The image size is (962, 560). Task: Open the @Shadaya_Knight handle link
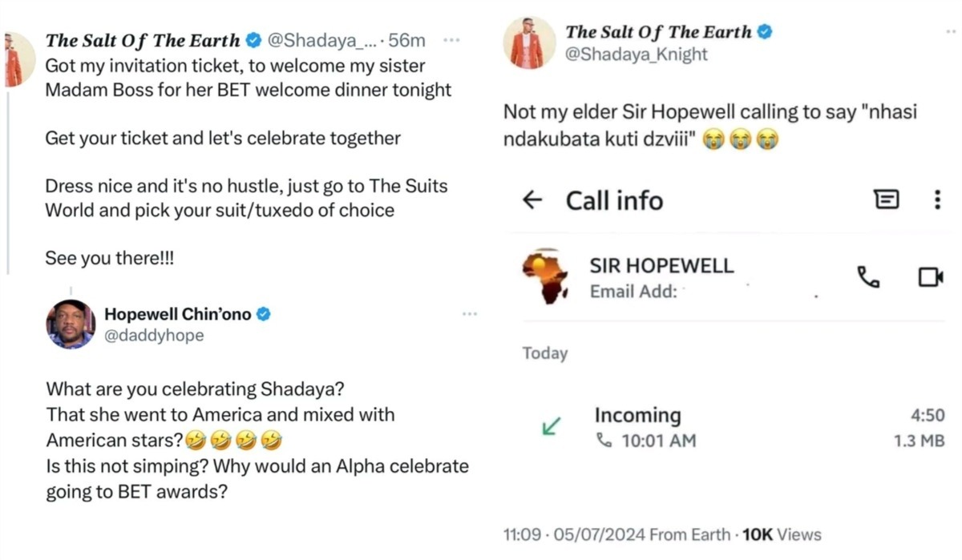[x=637, y=54]
